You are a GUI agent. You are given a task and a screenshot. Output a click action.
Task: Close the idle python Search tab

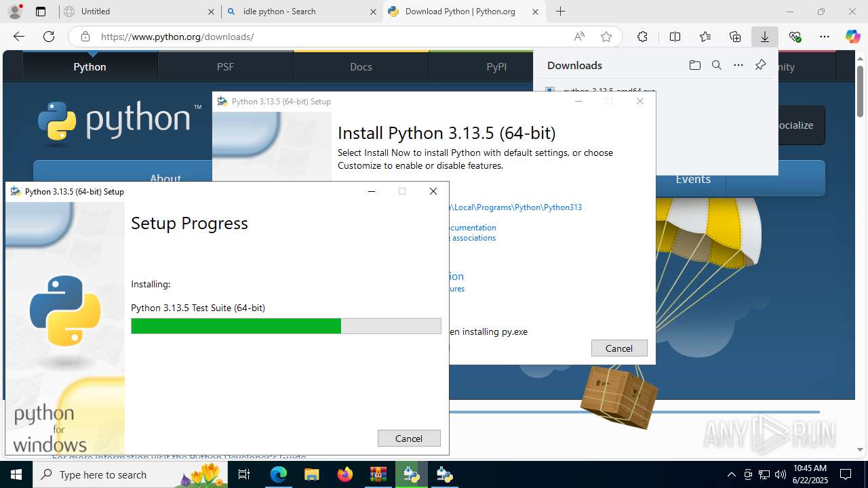[373, 12]
